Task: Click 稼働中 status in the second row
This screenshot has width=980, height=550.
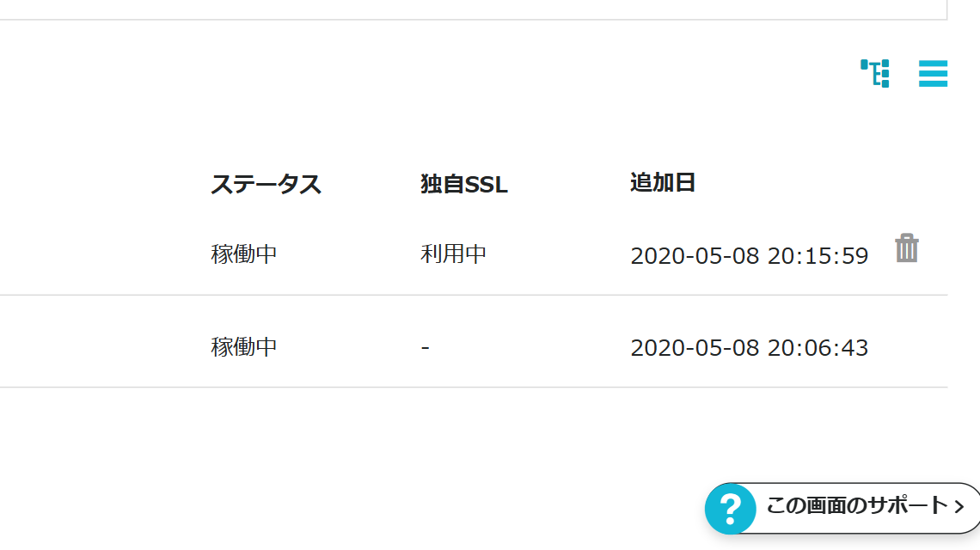Action: point(244,347)
